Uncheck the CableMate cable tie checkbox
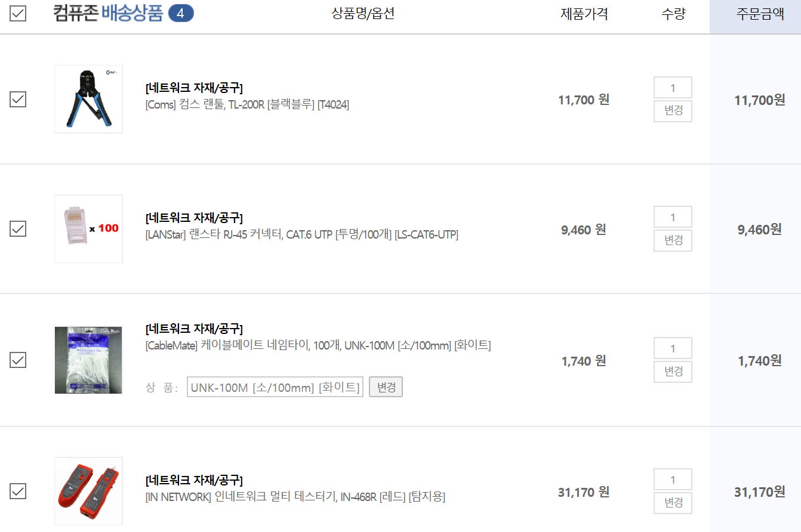This screenshot has height=532, width=801. [x=18, y=360]
